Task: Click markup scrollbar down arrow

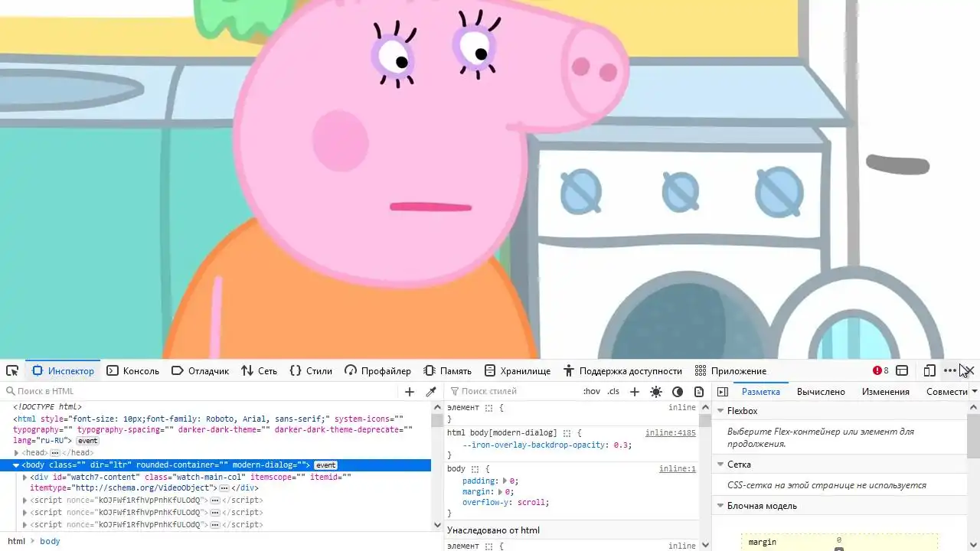Action: [437, 525]
